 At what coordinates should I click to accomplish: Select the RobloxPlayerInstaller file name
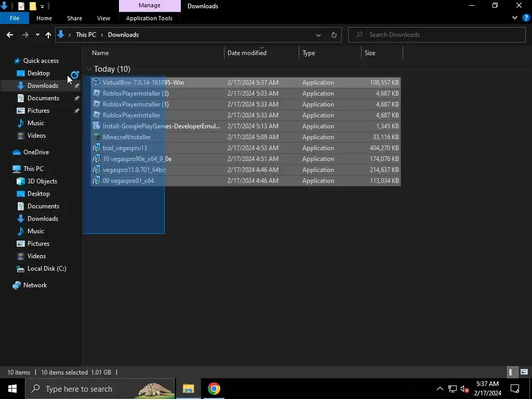click(x=131, y=115)
